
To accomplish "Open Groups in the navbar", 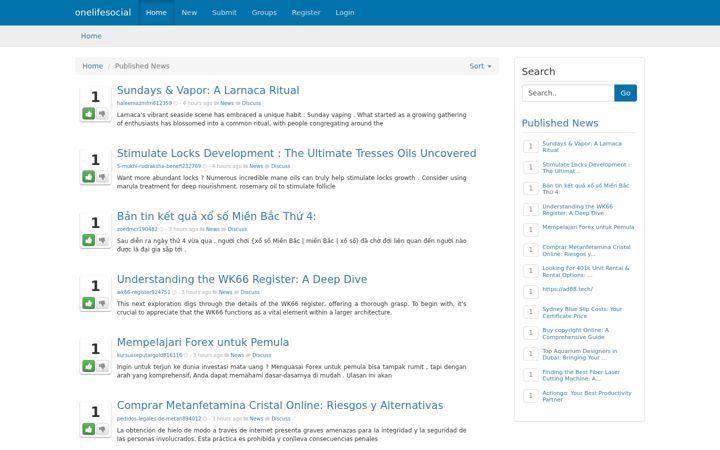I will click(264, 12).
